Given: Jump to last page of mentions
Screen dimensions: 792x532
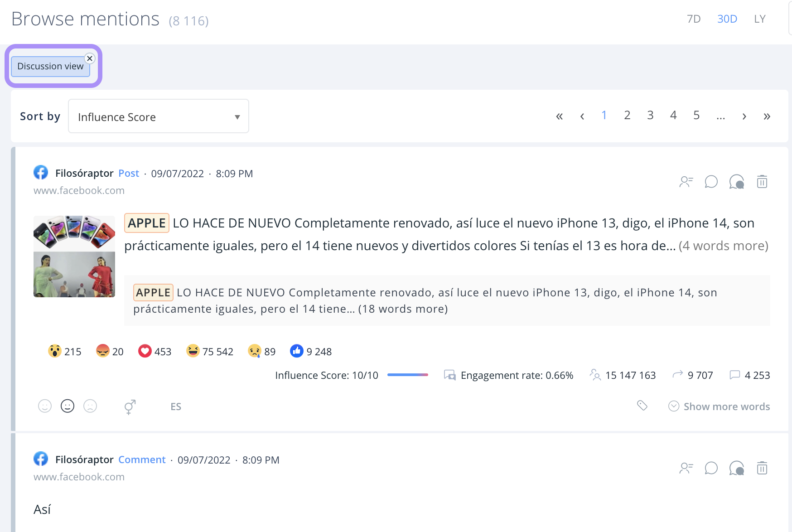Looking at the screenshot, I should click(x=767, y=116).
